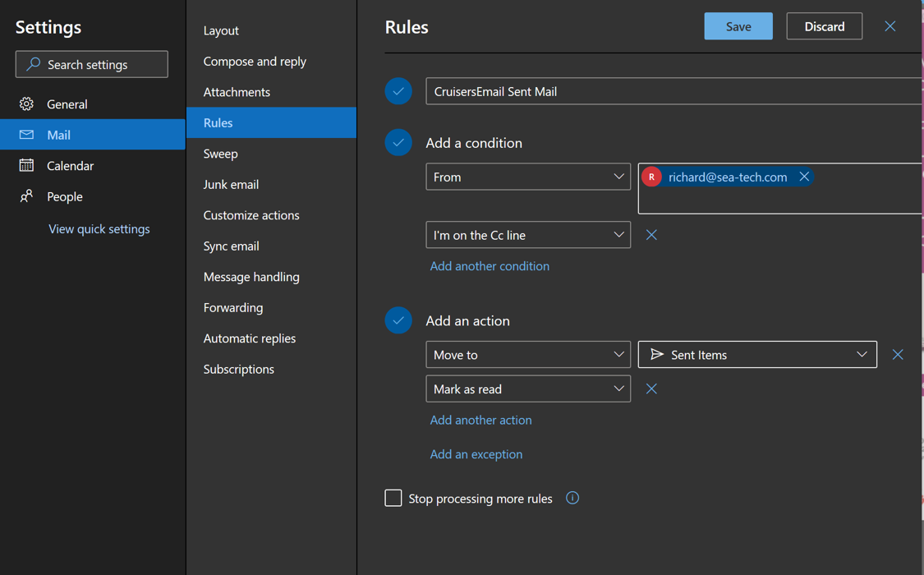Click the Calendar icon in sidebar
The width and height of the screenshot is (924, 575).
click(x=27, y=166)
